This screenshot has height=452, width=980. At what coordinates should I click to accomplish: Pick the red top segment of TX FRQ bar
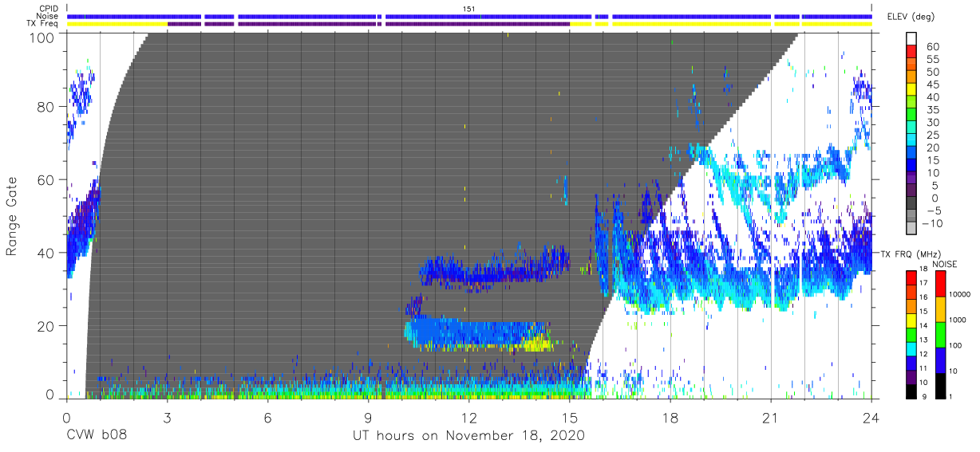912,278
